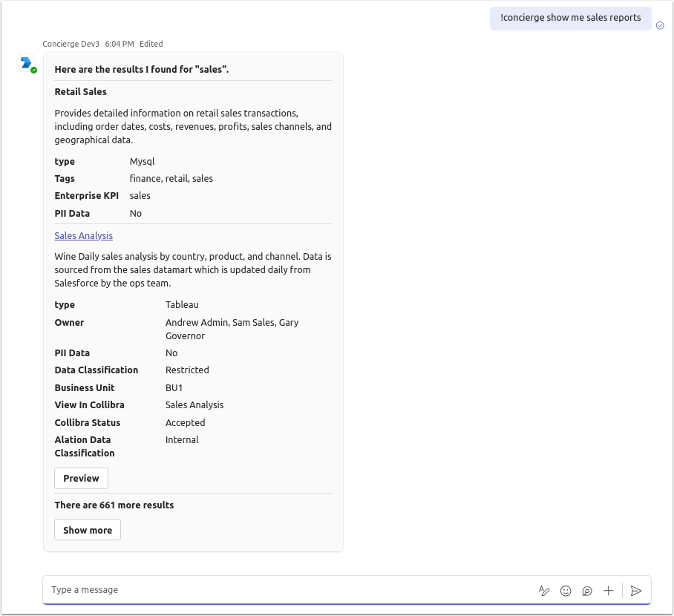
Task: Click the Loop components chat-bubble icon
Action: coord(587,591)
